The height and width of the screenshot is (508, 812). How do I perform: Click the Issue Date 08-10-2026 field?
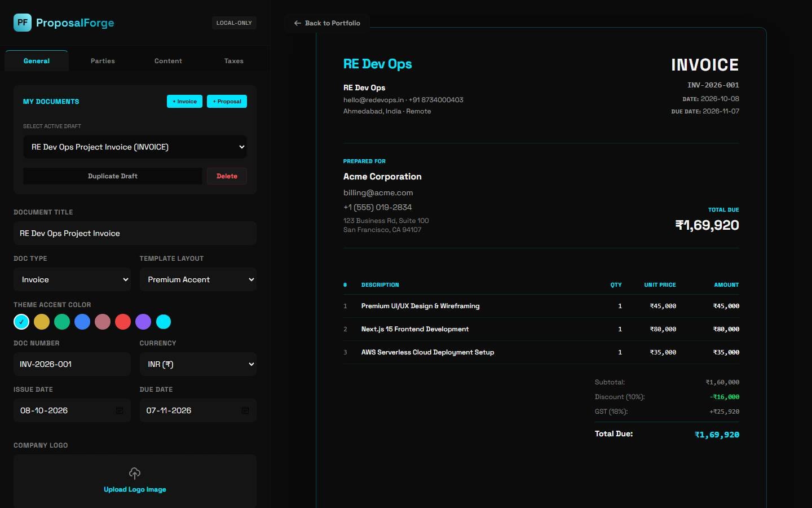[72, 410]
